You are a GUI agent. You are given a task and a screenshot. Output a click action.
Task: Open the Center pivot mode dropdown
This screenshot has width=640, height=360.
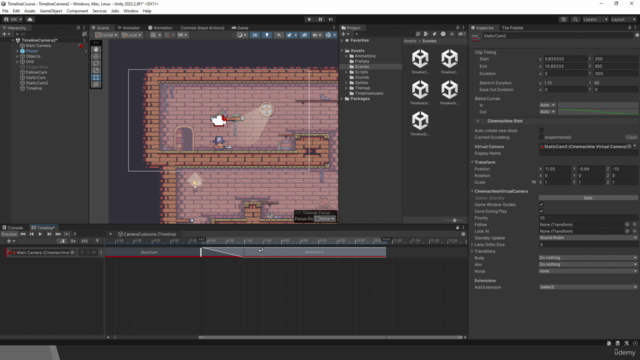107,35
